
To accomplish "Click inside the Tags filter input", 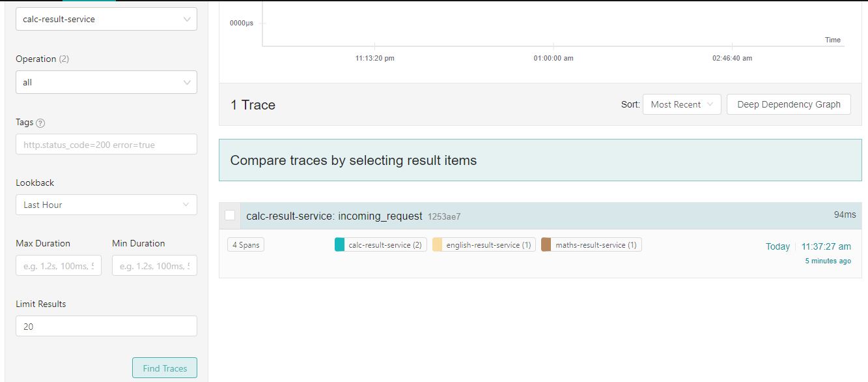I will pyautogui.click(x=106, y=144).
